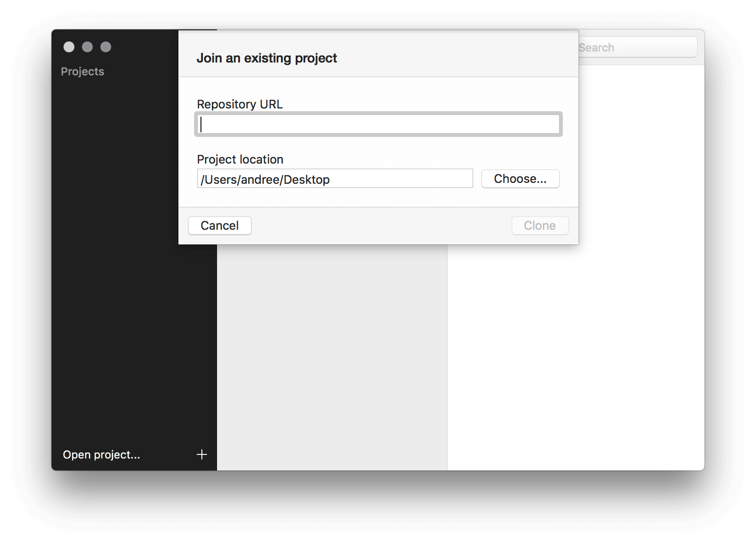
Task: Click the Repository URL label
Action: (x=240, y=104)
